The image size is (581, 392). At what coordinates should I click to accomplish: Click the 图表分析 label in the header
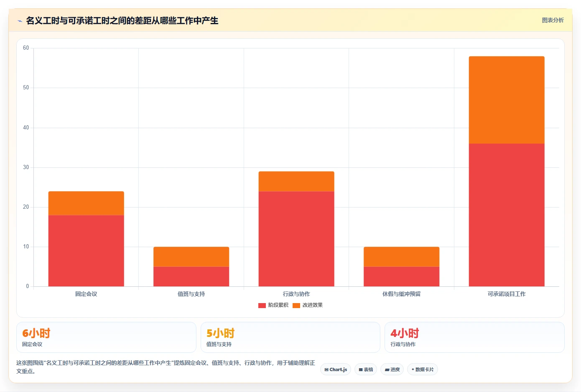pyautogui.click(x=553, y=20)
